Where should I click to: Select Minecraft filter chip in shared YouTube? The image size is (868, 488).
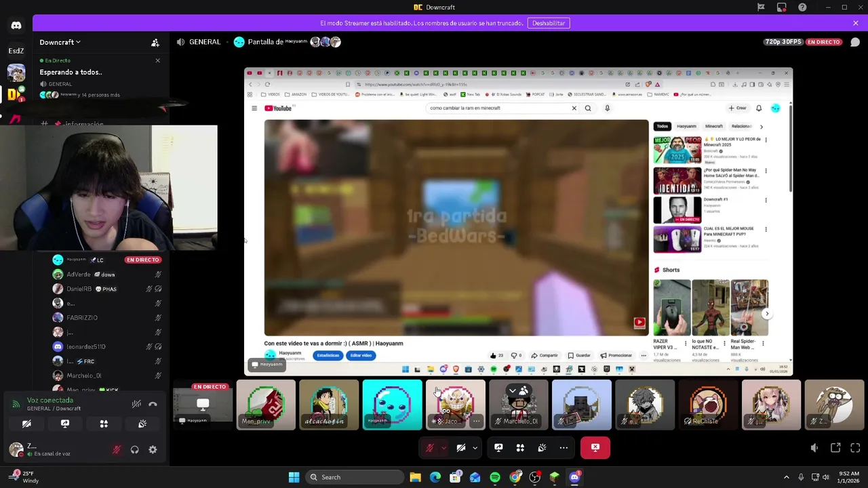coord(714,126)
